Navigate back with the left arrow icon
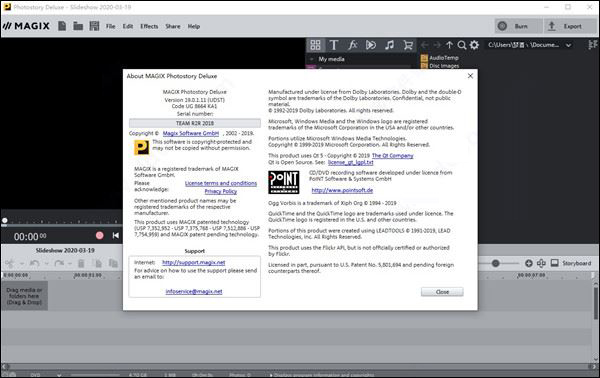The width and height of the screenshot is (600, 378). point(424,45)
